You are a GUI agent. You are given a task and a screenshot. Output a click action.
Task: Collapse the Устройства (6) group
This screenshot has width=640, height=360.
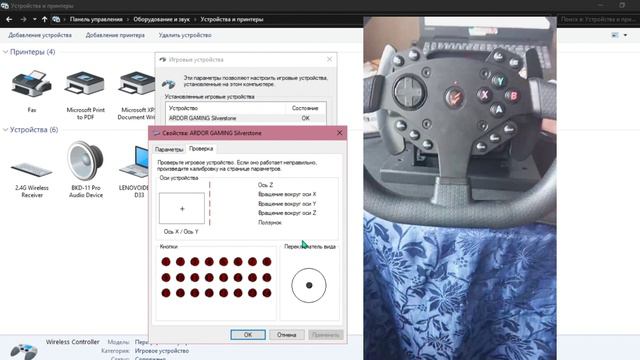point(5,130)
